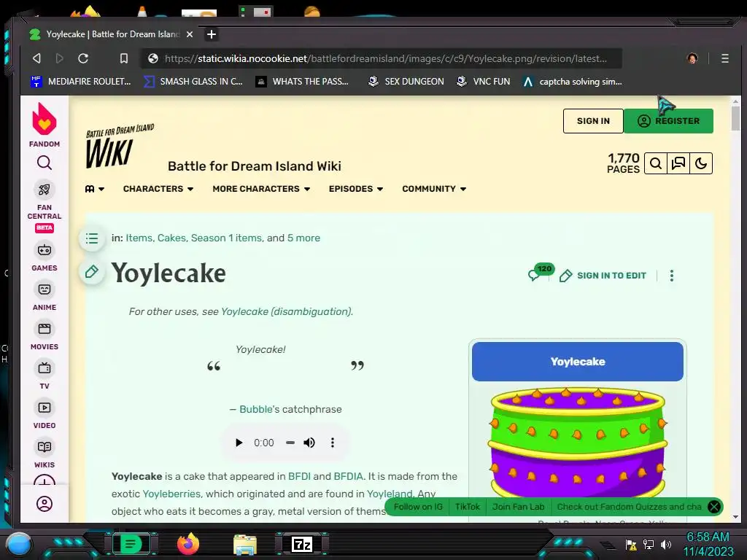Open a new browser tab

(x=212, y=34)
